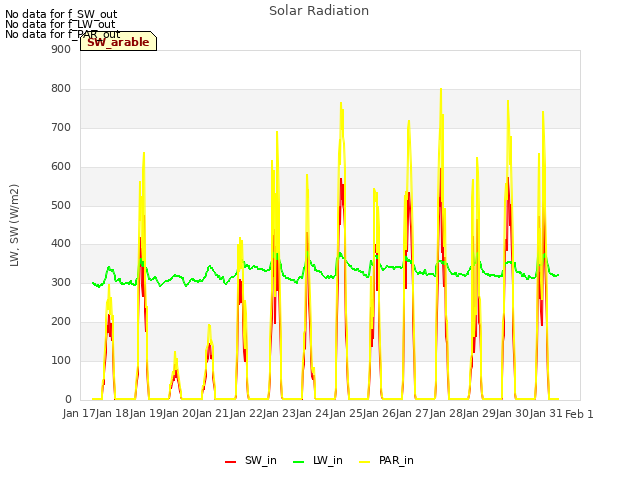Image resolution: width=640 pixels, height=480 pixels.
Task: Click the green LW_in legend color marker
Action: 299,462
